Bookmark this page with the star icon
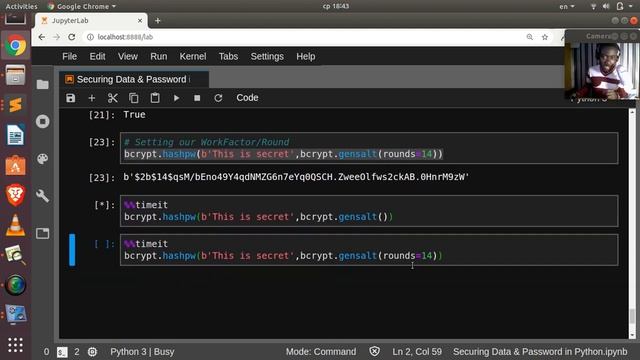Viewport: 640px width, 360px height. tap(545, 37)
